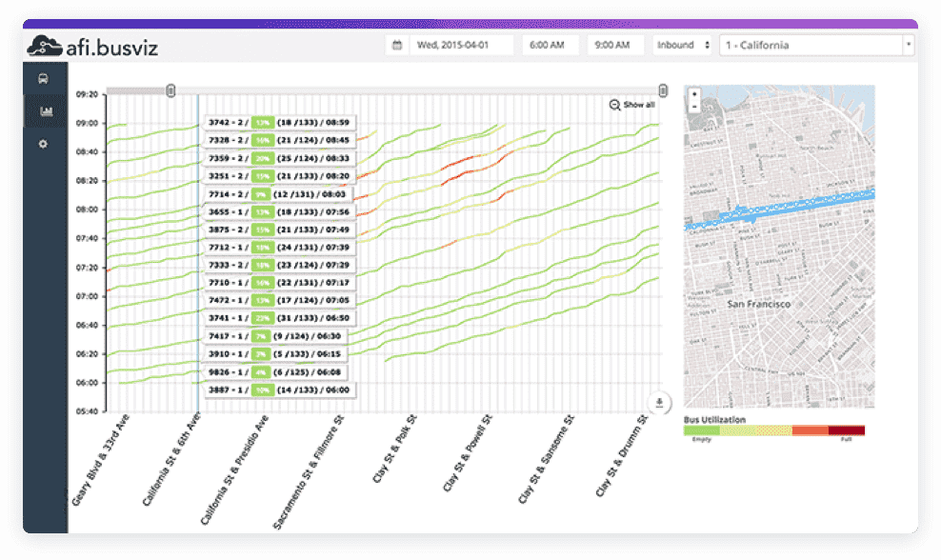Screen dimensions: 941x560
Task: Expand the 1 - California route dropdown
Action: [814, 44]
